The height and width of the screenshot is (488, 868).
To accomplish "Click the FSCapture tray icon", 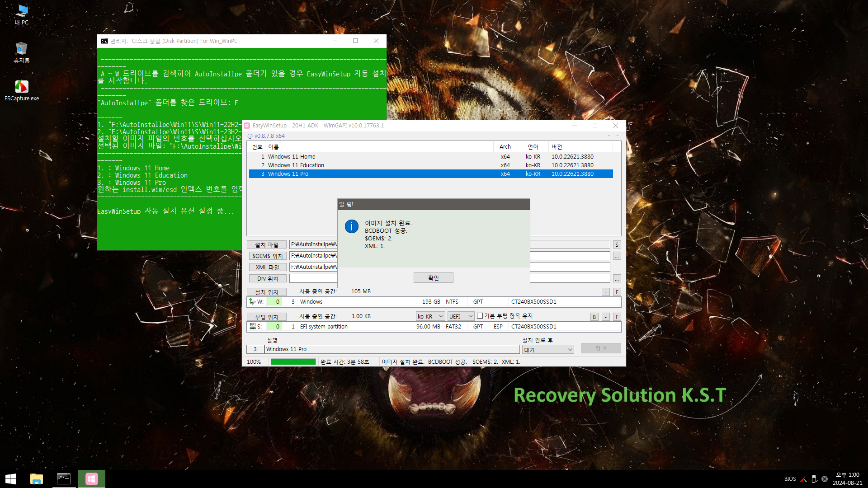I will coord(803,479).
